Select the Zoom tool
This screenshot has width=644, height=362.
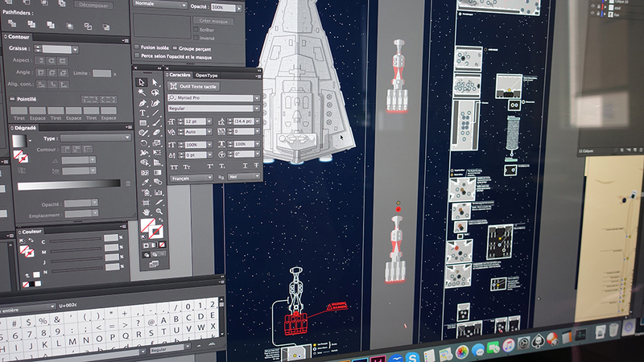pyautogui.click(x=159, y=212)
